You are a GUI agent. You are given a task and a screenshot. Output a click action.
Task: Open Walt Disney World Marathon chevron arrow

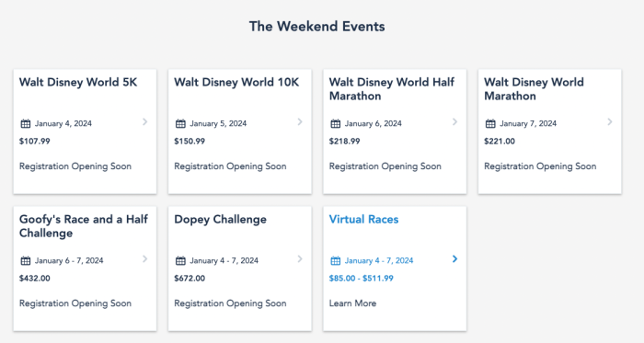[x=610, y=122]
